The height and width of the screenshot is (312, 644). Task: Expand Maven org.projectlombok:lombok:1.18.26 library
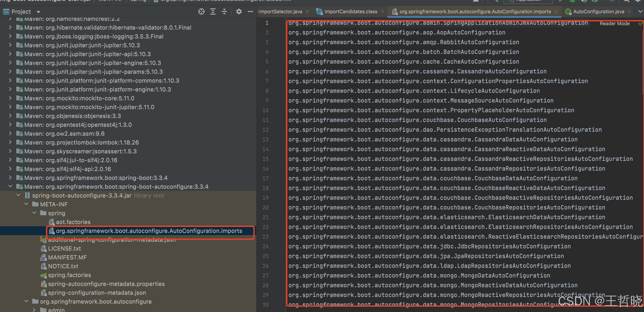pos(10,142)
